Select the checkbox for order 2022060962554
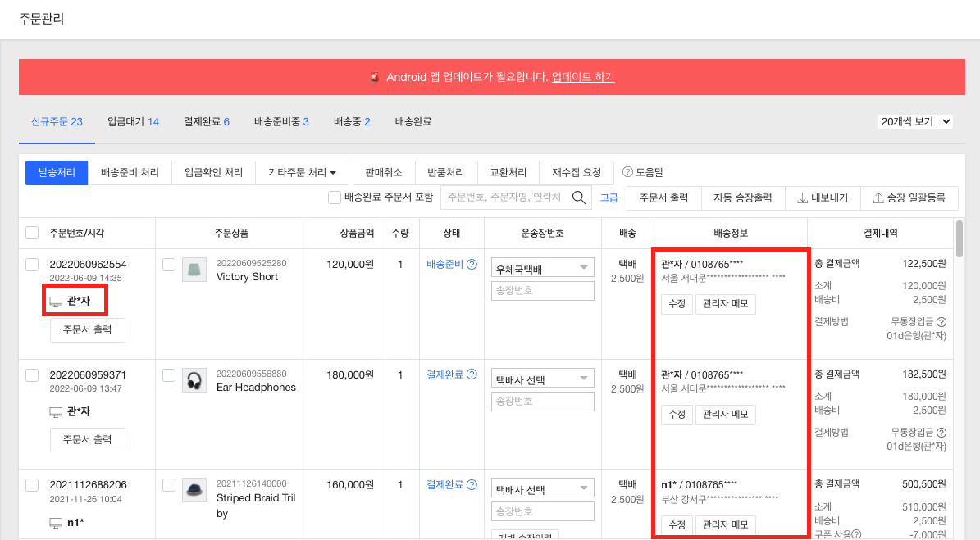The height and width of the screenshot is (540, 980). point(32,265)
